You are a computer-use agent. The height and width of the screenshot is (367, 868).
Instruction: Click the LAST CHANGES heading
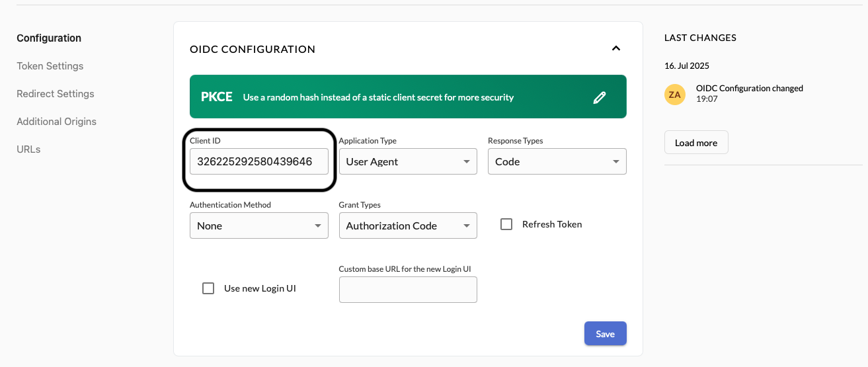[x=700, y=38]
